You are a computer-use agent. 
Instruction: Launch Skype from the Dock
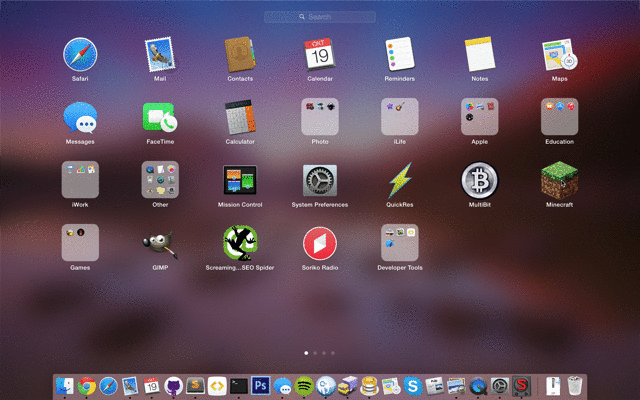(x=413, y=386)
